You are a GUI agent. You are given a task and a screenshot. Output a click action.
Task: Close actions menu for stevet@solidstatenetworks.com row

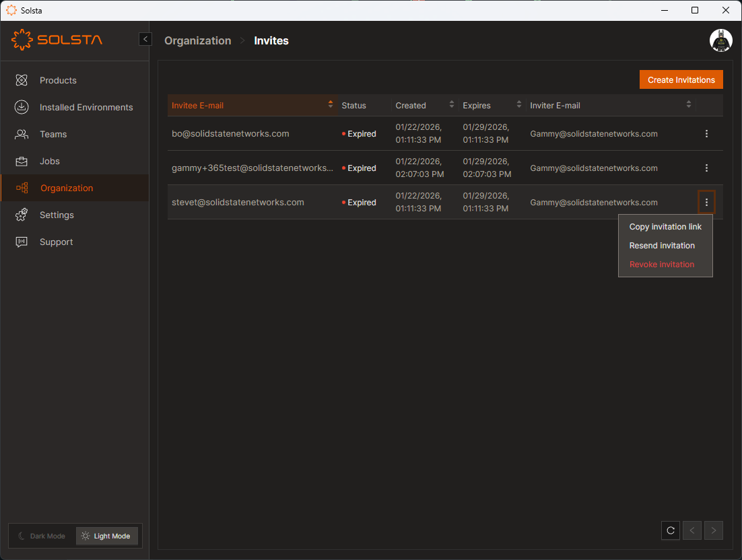coord(706,203)
